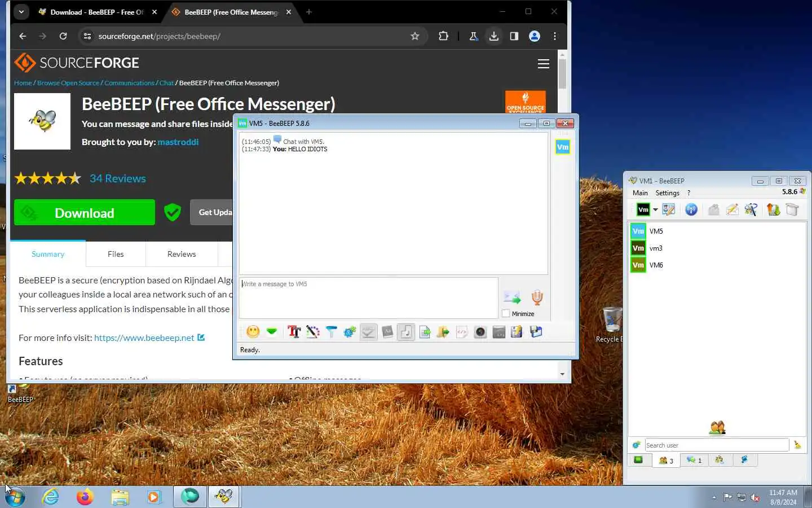Click the blue network broadcast icon
Image resolution: width=812 pixels, height=508 pixels.
pos(691,209)
